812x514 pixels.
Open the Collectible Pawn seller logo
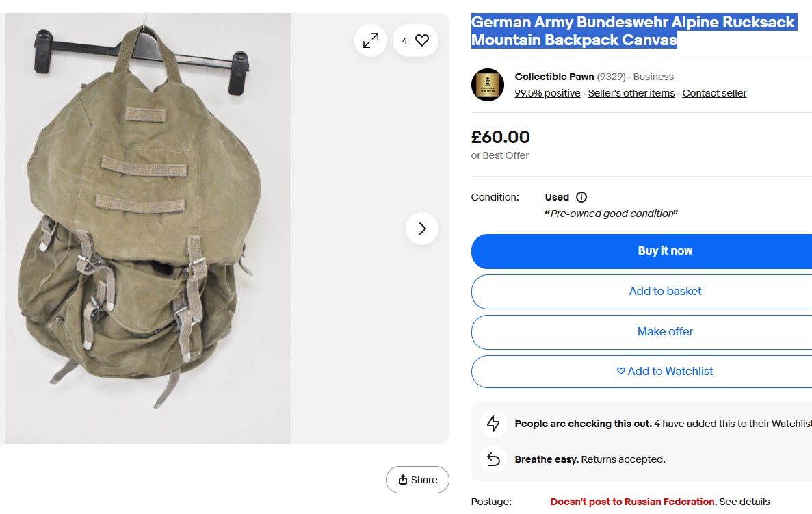488,85
